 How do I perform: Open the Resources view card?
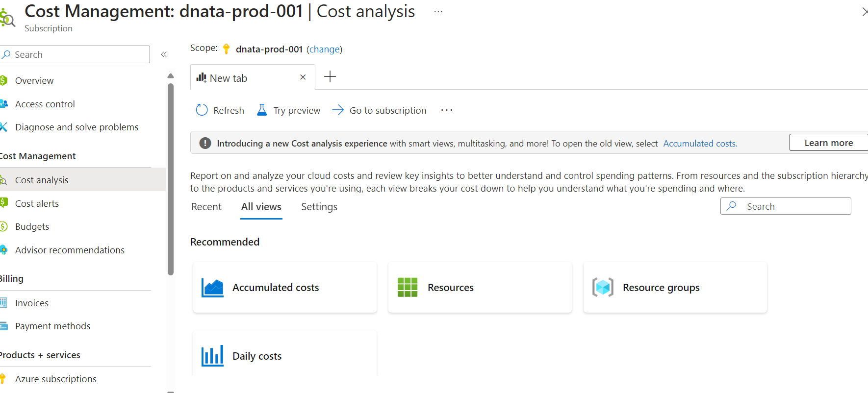(x=480, y=287)
